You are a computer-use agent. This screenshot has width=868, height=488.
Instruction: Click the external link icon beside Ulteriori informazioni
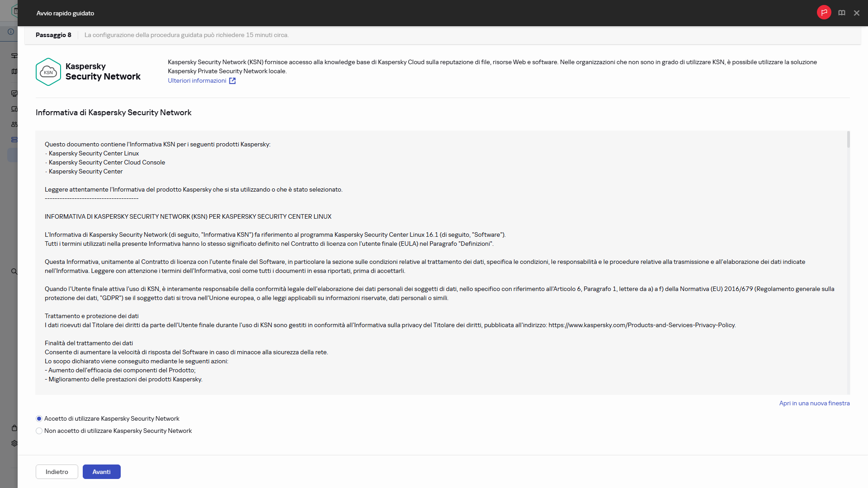pos(232,81)
